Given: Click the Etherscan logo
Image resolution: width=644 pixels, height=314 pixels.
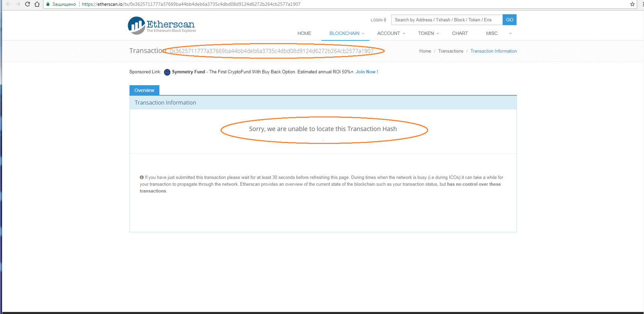Looking at the screenshot, I should [x=162, y=25].
